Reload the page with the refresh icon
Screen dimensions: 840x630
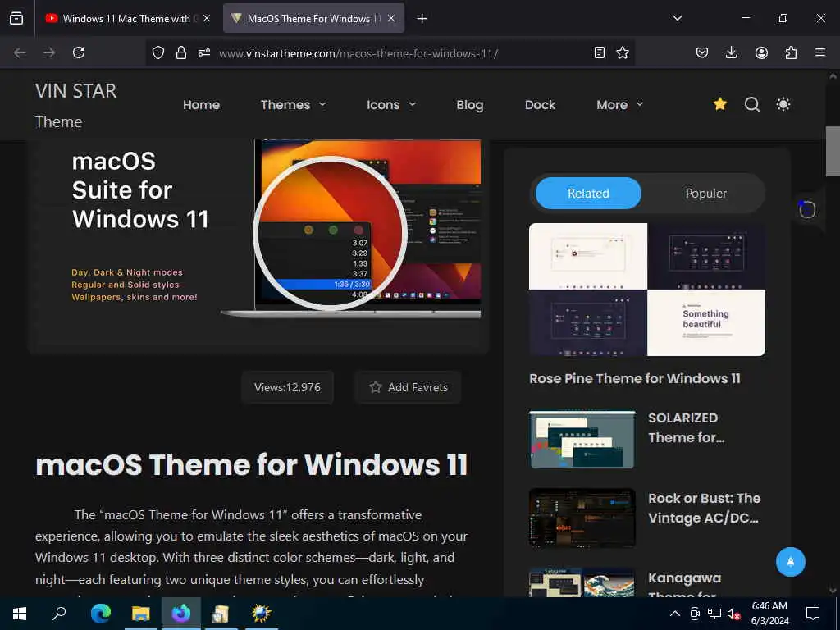click(79, 52)
